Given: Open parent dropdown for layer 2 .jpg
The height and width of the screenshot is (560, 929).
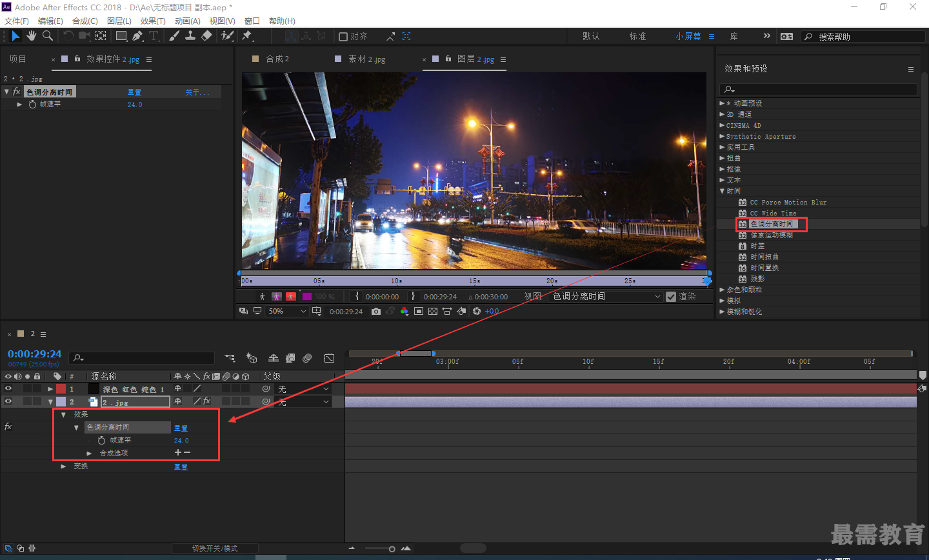Looking at the screenshot, I should click(303, 401).
